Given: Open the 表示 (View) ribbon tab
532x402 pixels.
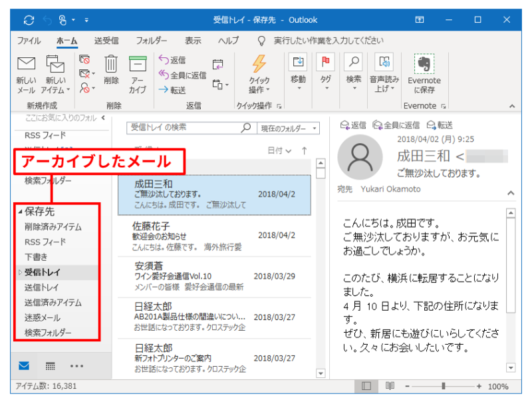Looking at the screenshot, I should [x=193, y=41].
